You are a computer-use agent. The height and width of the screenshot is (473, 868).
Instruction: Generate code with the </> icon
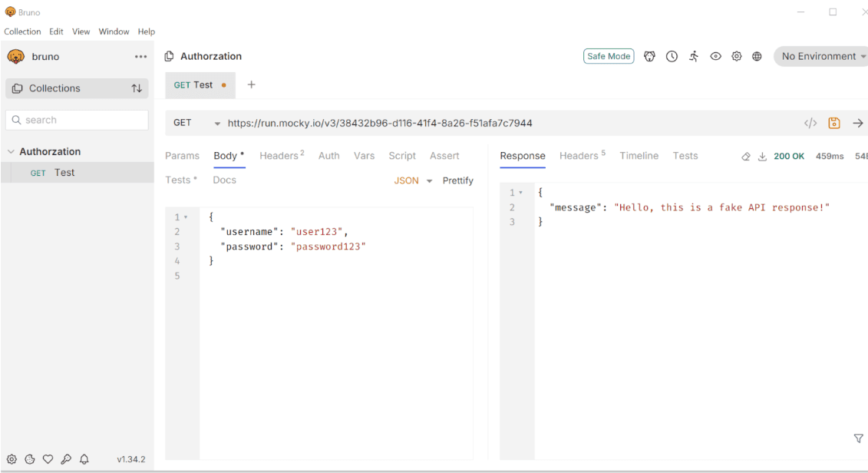tap(810, 123)
